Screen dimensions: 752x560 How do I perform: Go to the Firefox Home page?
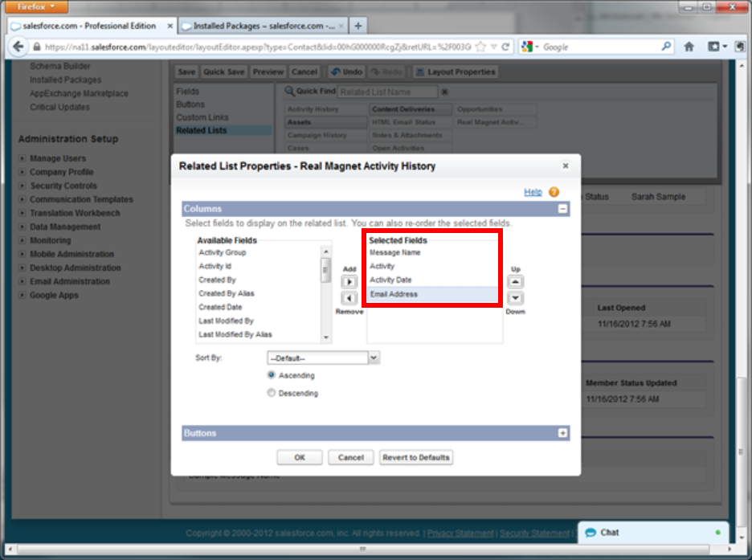[689, 47]
